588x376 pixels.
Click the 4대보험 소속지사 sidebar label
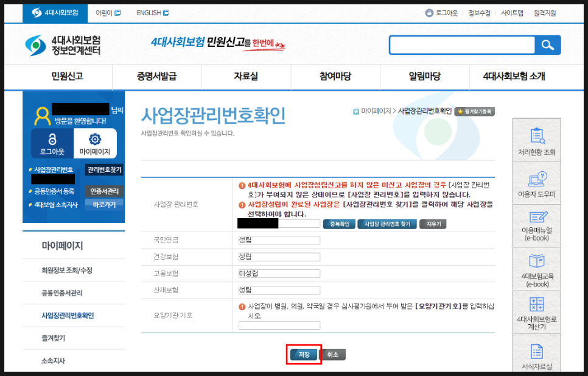click(56, 205)
